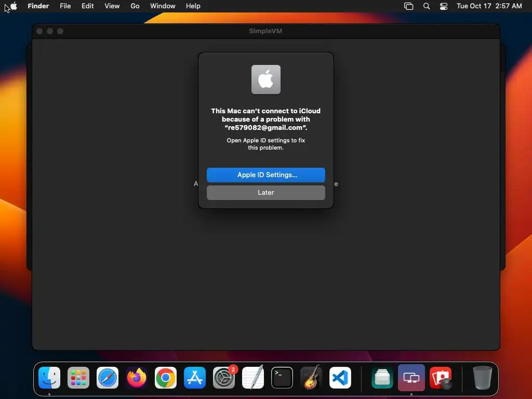Click the iCloud error message heading

click(265, 119)
